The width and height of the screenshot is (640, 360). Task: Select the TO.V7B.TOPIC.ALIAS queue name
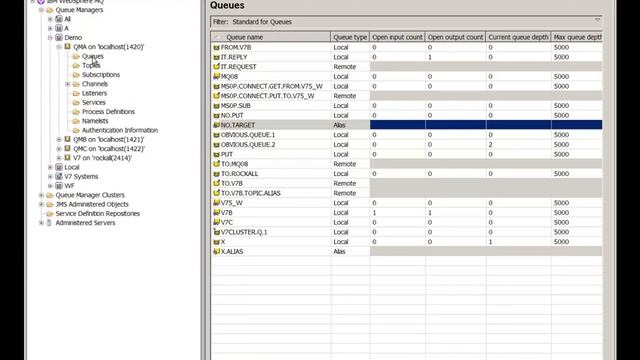tap(251, 193)
